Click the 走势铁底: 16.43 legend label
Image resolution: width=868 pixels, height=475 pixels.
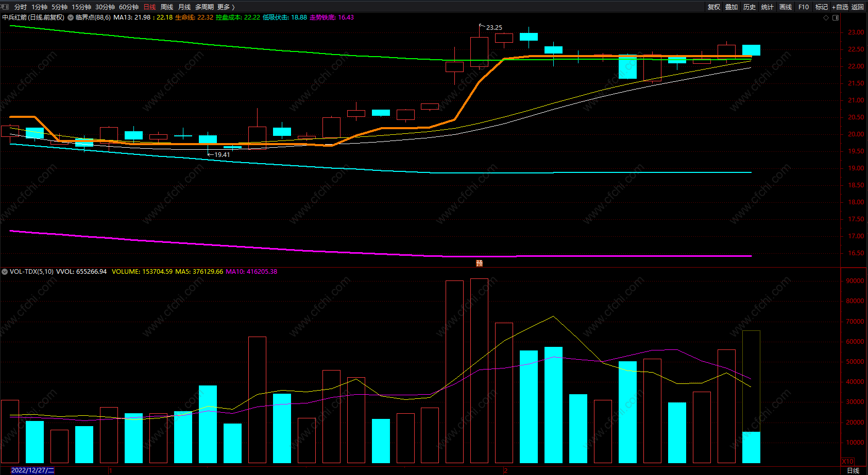pyautogui.click(x=332, y=17)
